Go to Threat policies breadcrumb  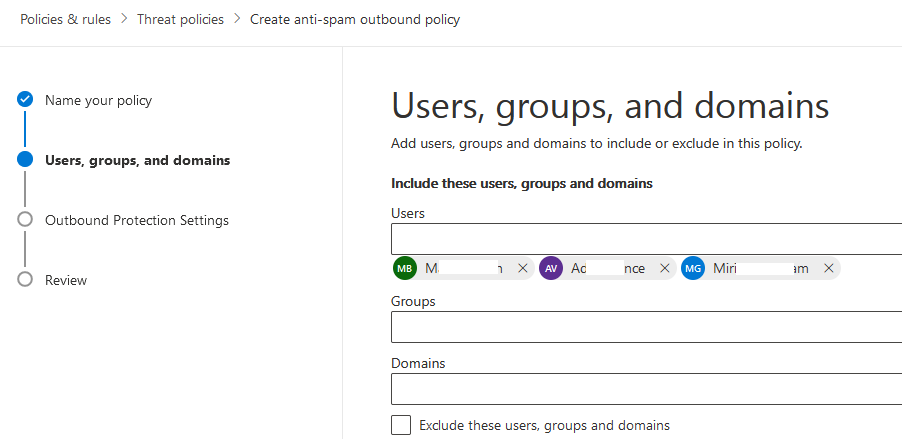180,19
